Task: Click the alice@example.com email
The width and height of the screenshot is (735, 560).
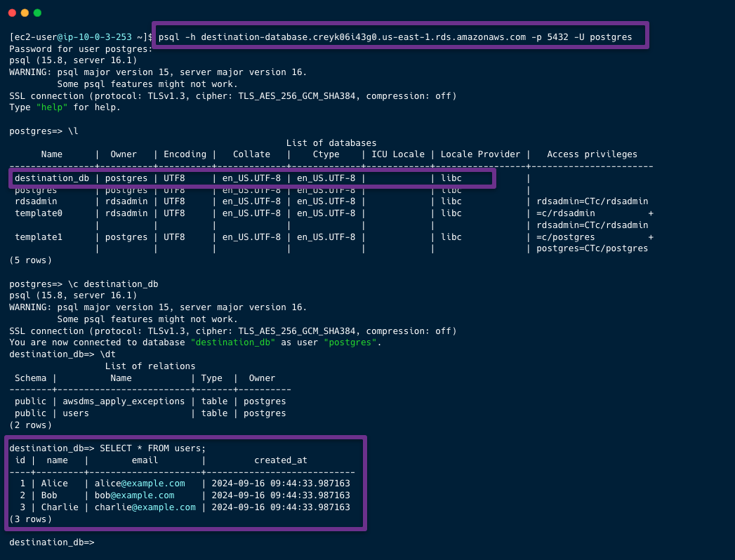Action: tap(140, 483)
